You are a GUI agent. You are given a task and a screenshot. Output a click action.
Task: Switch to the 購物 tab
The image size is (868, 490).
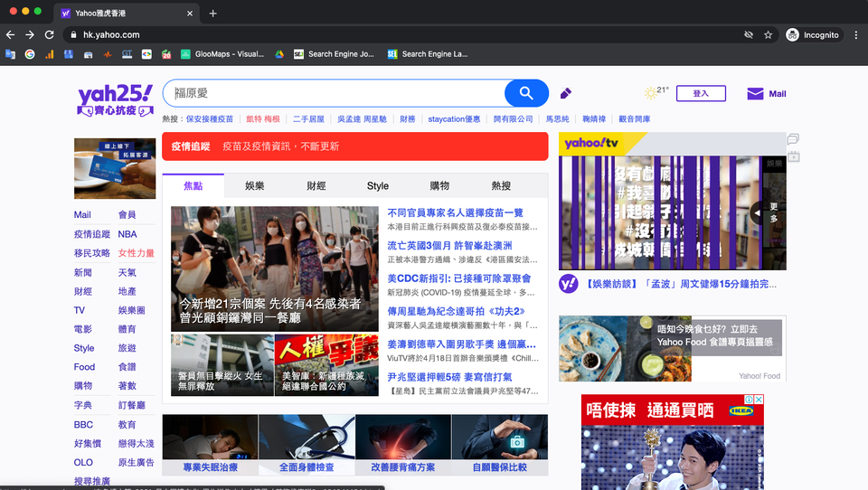439,186
